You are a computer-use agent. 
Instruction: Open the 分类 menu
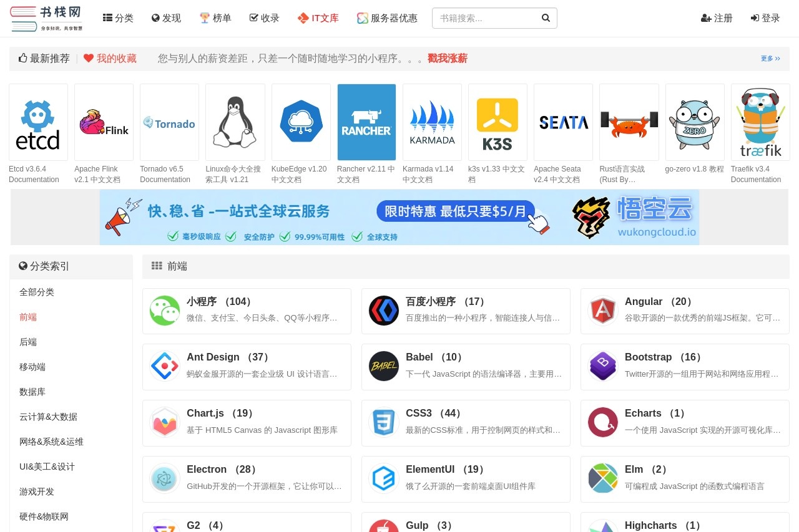118,18
